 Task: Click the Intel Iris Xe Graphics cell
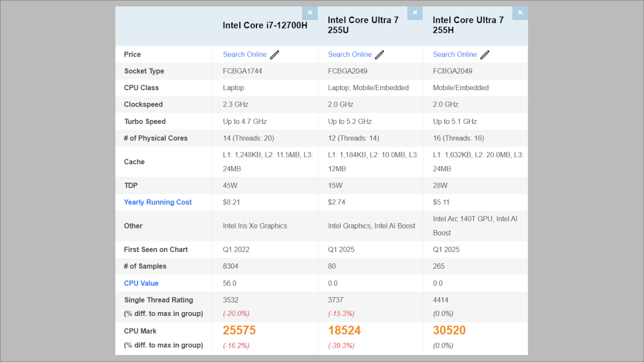[255, 226]
